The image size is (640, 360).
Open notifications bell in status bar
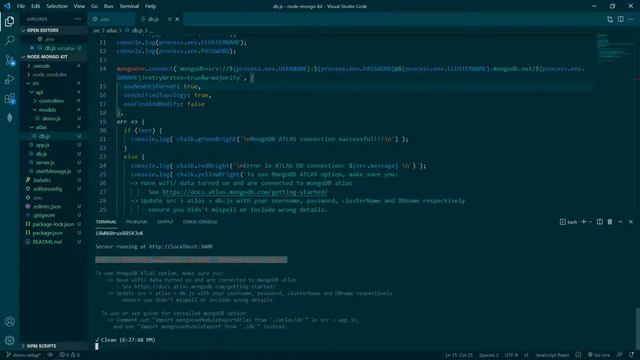point(631,355)
